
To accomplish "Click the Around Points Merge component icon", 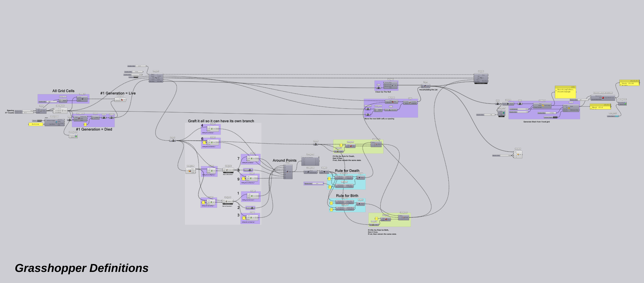I will 288,172.
